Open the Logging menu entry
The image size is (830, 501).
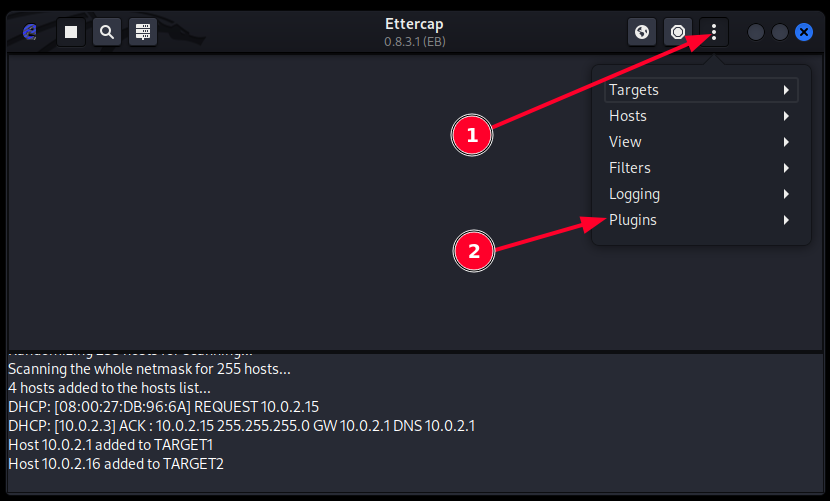coord(634,194)
